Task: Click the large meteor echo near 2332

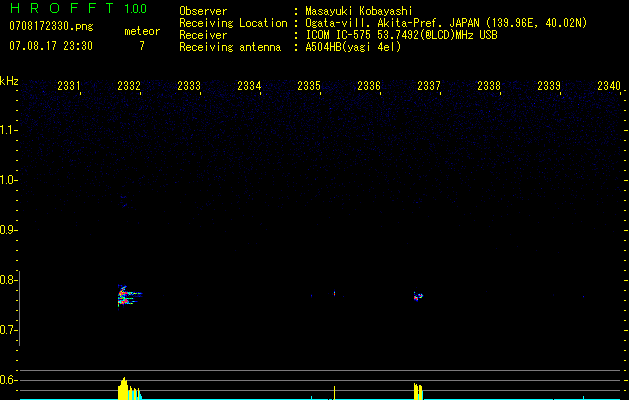Action: (x=129, y=296)
